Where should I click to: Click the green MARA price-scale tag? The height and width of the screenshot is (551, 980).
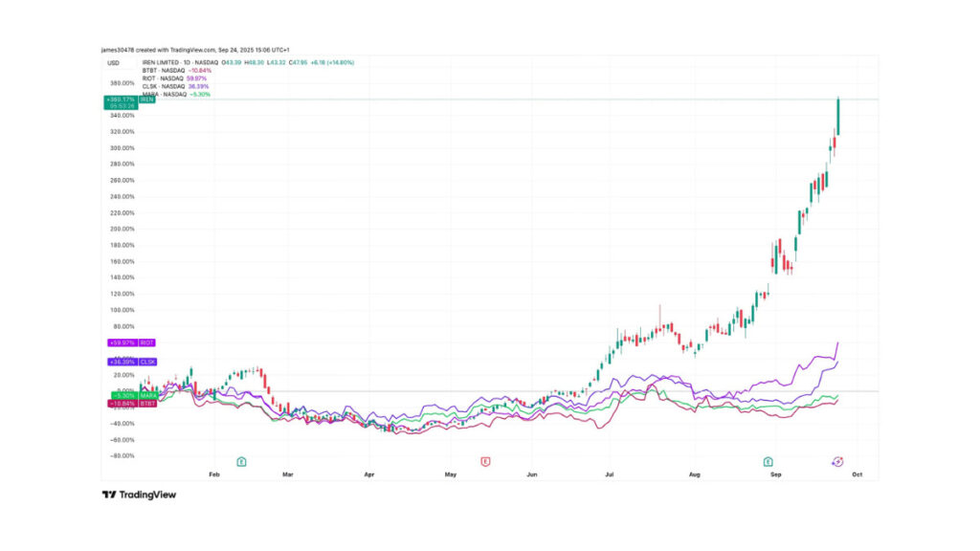tap(133, 395)
